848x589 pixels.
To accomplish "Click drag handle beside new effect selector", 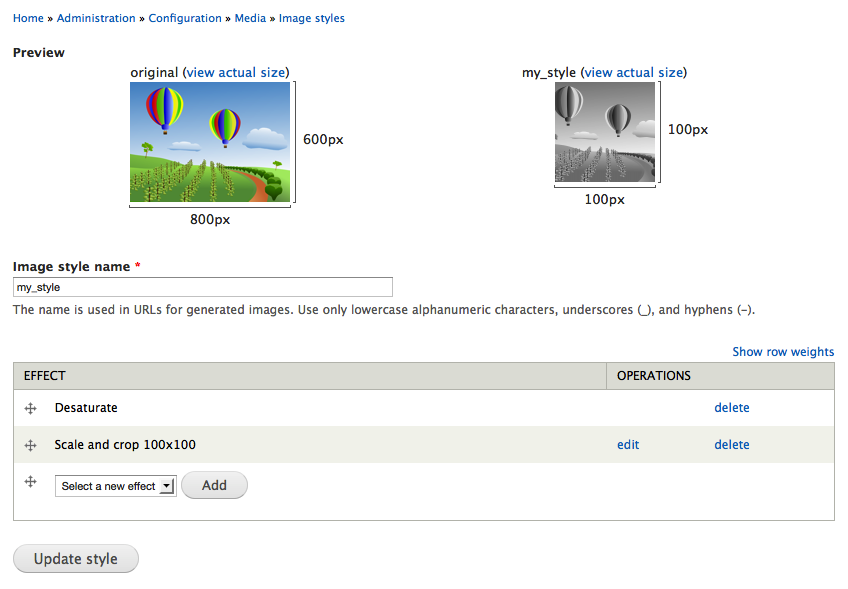I will pos(30,482).
